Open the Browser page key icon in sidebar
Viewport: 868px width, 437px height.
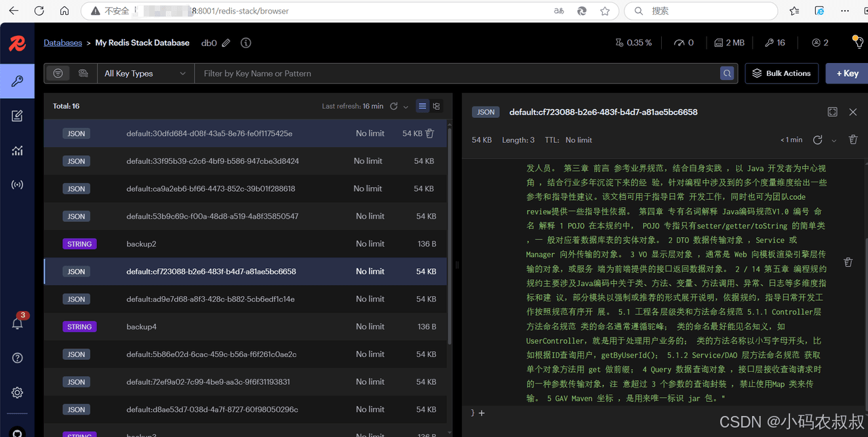click(17, 81)
